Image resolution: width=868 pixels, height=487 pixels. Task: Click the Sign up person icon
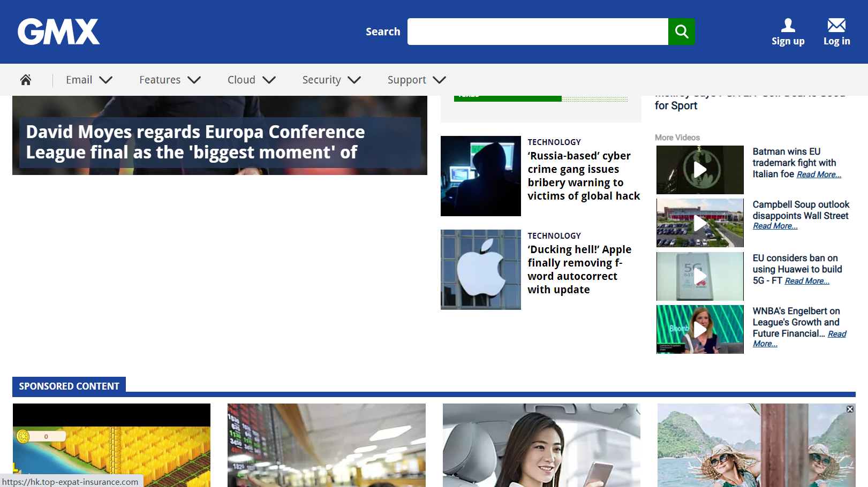[788, 25]
